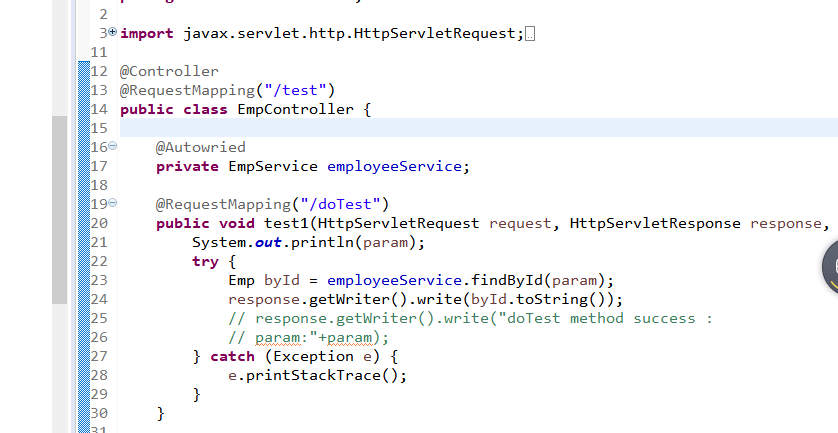This screenshot has height=433, width=838.
Task: Collapse the @Autowried fold on line 16
Action: click(x=113, y=145)
